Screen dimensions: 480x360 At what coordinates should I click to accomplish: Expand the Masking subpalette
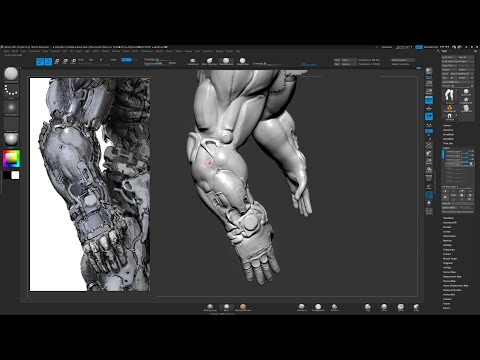[448, 241]
